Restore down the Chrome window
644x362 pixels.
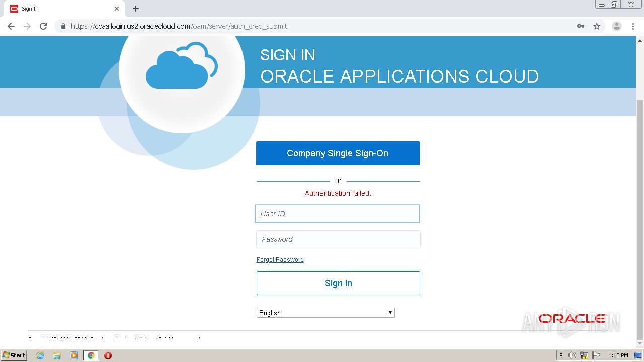pyautogui.click(x=614, y=5)
